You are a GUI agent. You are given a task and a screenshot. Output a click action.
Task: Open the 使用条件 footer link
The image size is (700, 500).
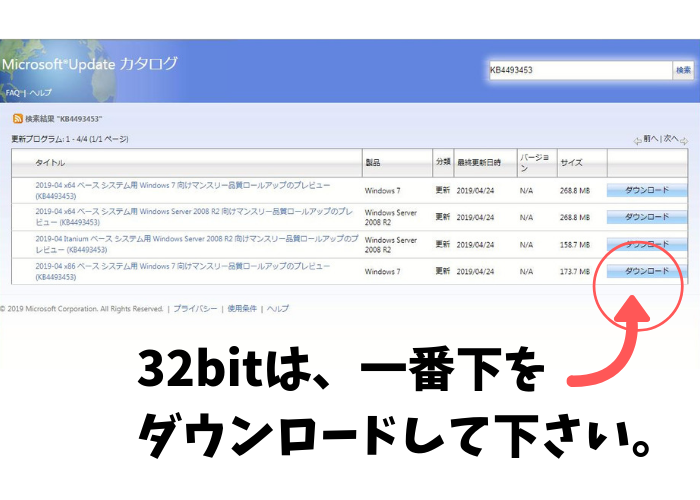[242, 308]
